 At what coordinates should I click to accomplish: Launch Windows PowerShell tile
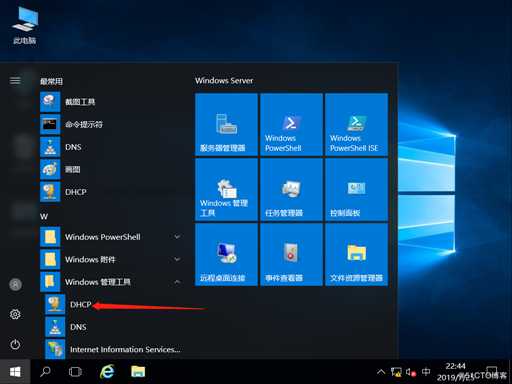291,124
